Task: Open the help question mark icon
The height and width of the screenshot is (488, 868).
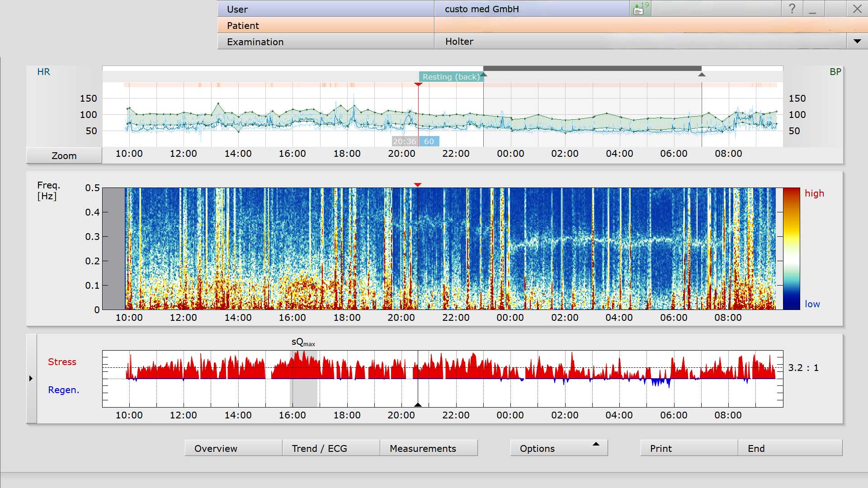Action: [x=792, y=9]
